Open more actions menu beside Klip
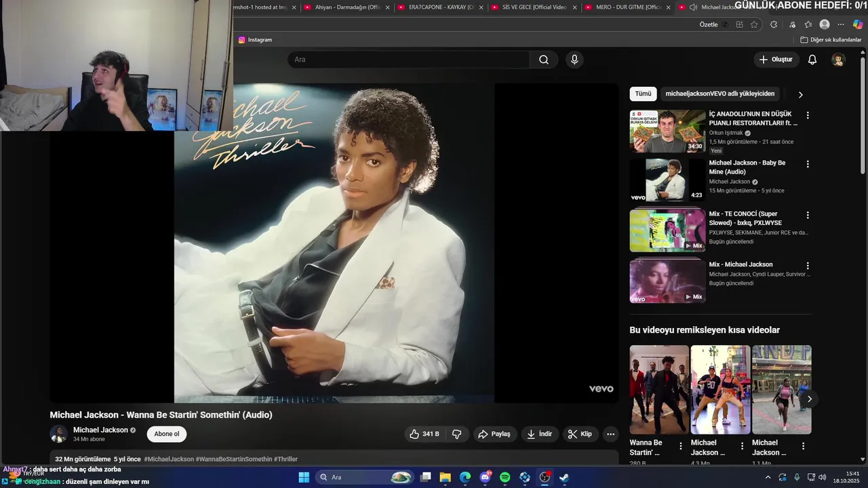 pos(610,434)
